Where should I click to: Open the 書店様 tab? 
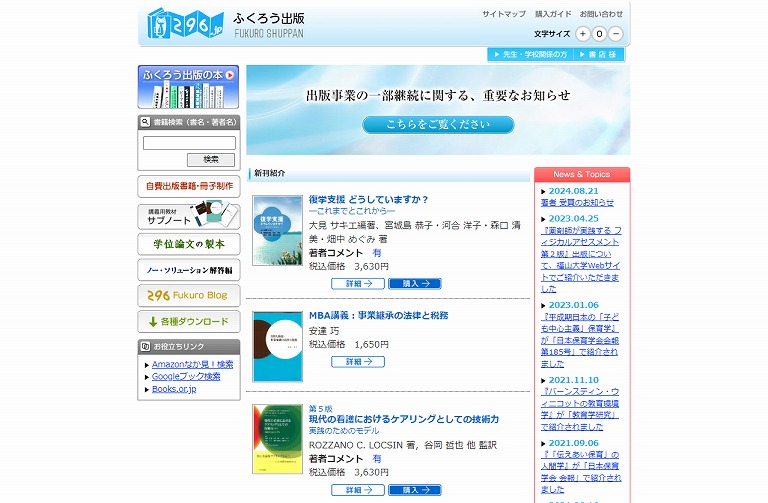coord(600,54)
